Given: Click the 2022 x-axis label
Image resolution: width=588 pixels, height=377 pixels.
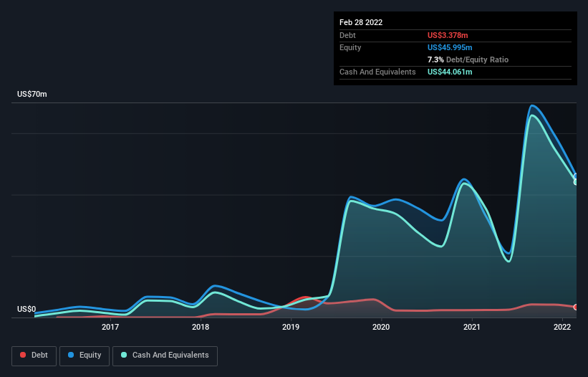Looking at the screenshot, I should tap(562, 327).
